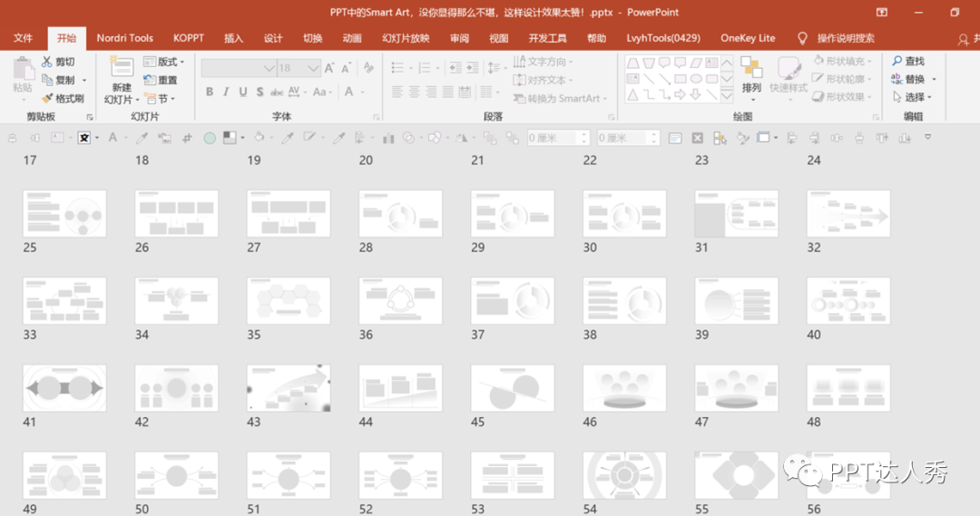This screenshot has width=980, height=516.
Task: Open the 形状效果 shape effects dropdown
Action: (842, 97)
